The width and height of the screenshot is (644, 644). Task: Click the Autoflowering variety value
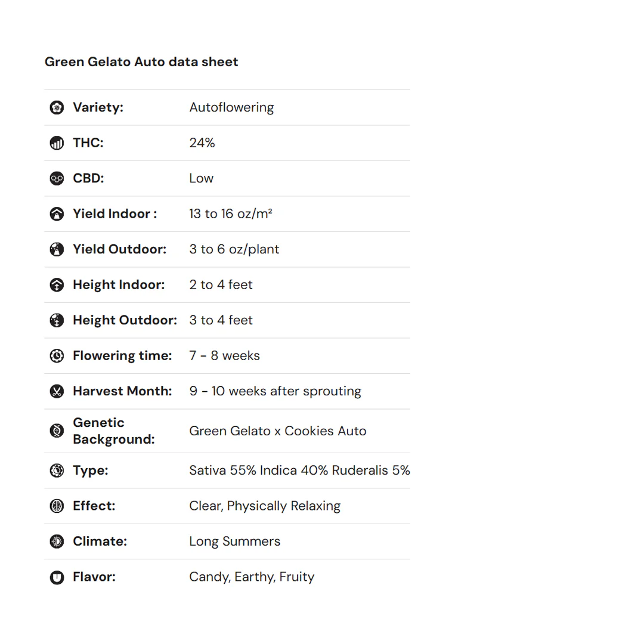231,108
